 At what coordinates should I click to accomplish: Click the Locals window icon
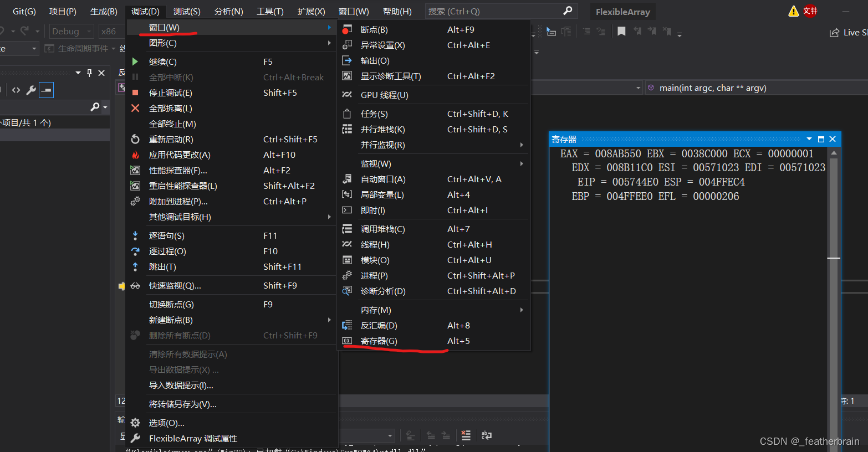click(347, 194)
